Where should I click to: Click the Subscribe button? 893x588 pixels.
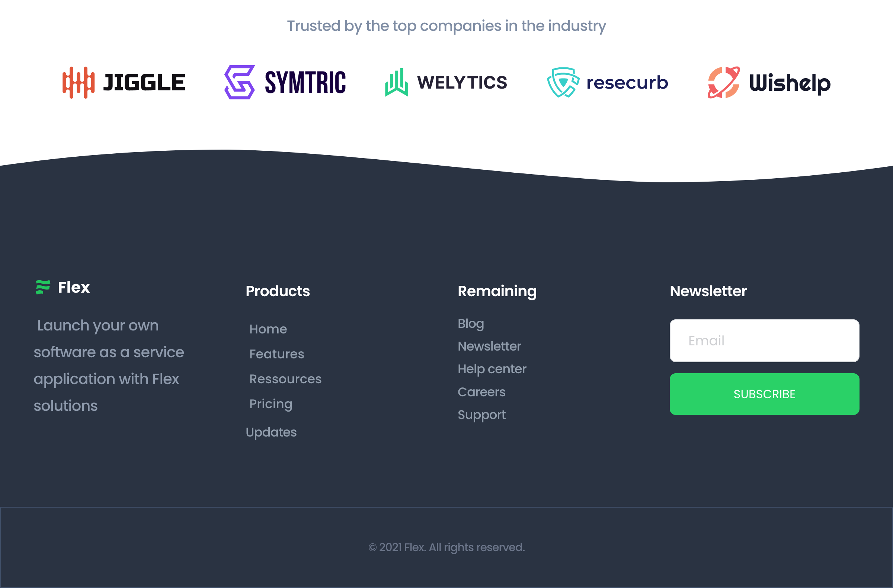click(x=764, y=394)
